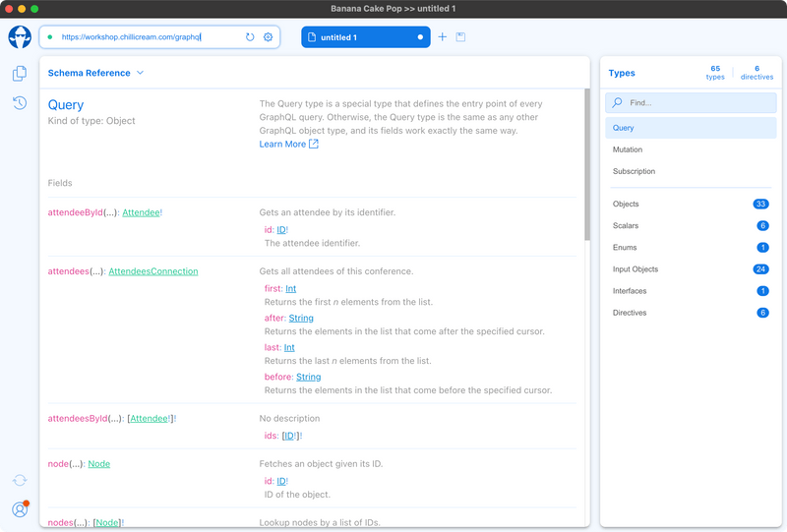Viewport: 787px width, 532px height.
Task: Click the schema reference vertical scrollbar
Action: 586,164
